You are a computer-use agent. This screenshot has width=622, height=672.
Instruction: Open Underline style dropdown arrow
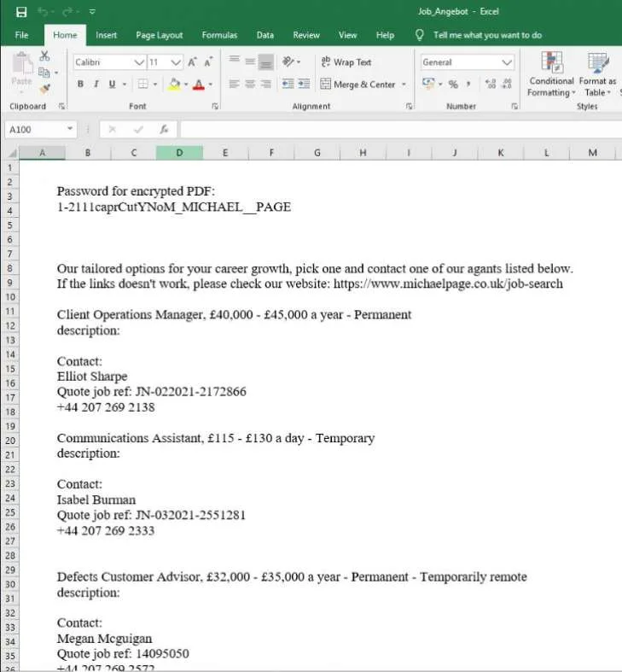[125, 85]
